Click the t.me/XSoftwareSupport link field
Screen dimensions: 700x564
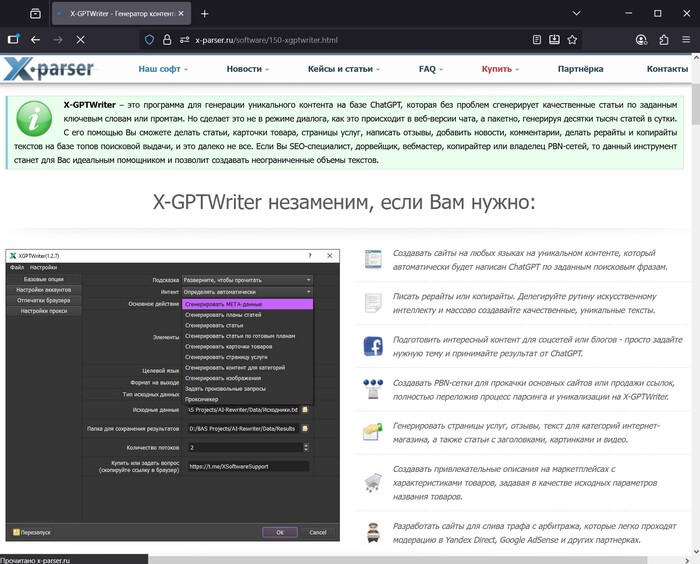point(248,466)
